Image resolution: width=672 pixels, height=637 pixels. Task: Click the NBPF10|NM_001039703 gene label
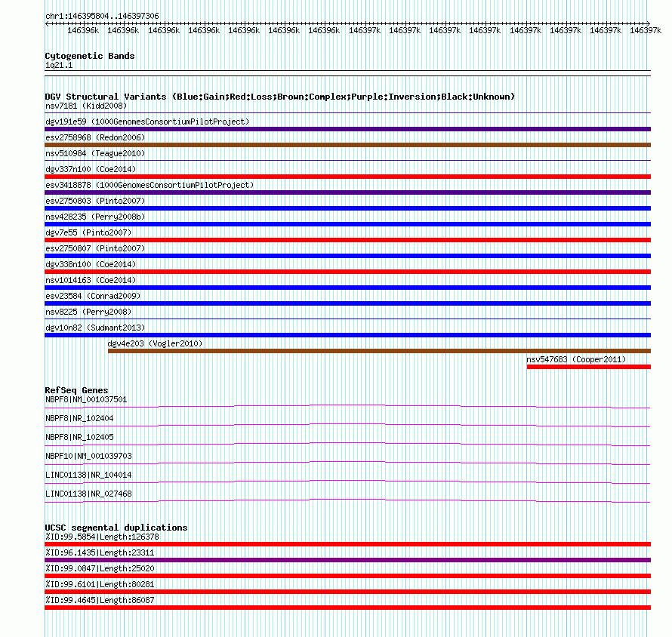pyautogui.click(x=88, y=456)
